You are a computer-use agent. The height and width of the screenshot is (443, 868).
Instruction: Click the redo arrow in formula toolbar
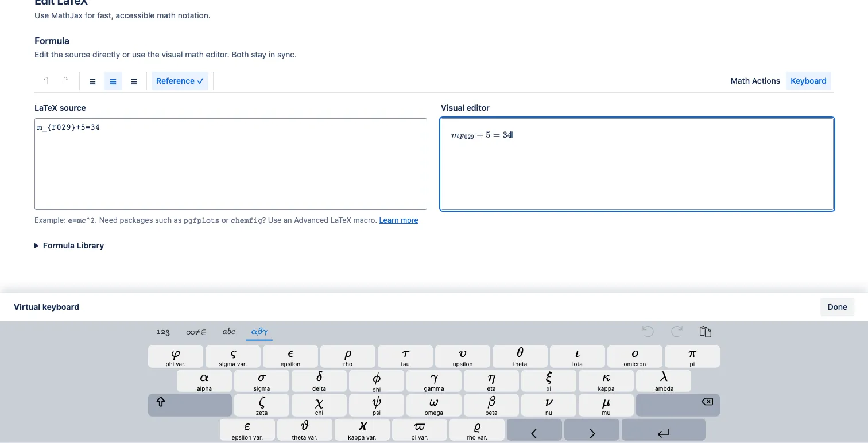(x=66, y=81)
